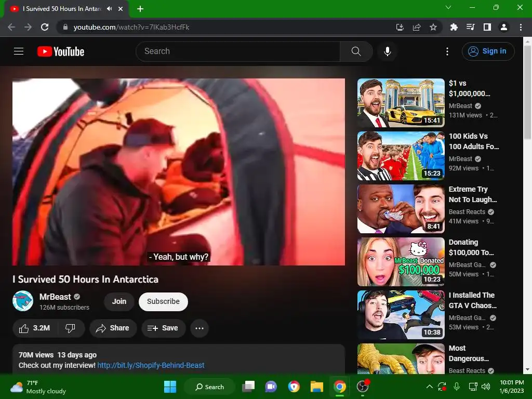Bookmark this tab with the star

433,27
